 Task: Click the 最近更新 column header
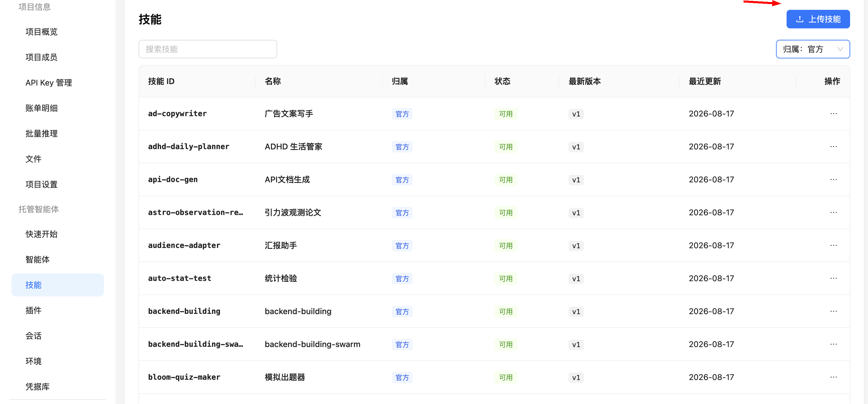point(705,81)
